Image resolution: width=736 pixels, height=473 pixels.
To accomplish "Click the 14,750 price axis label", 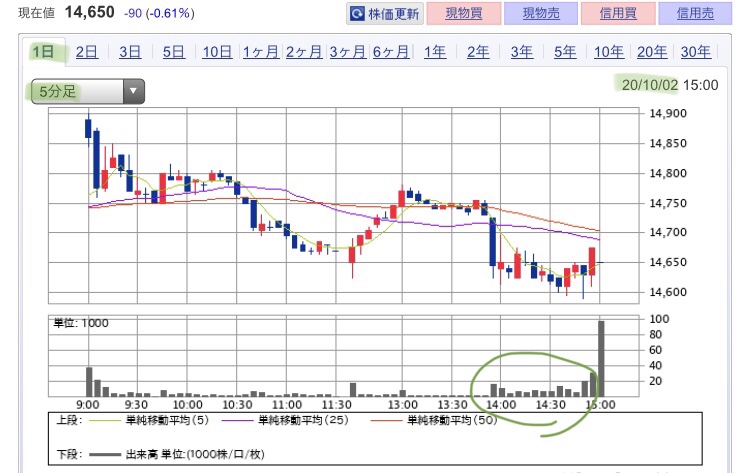I will (x=667, y=203).
